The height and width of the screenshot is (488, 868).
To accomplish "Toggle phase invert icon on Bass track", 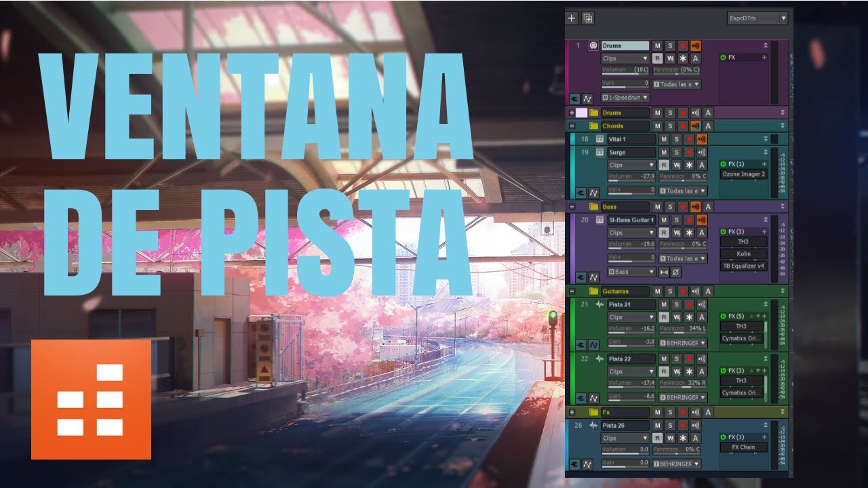I will pos(676,272).
